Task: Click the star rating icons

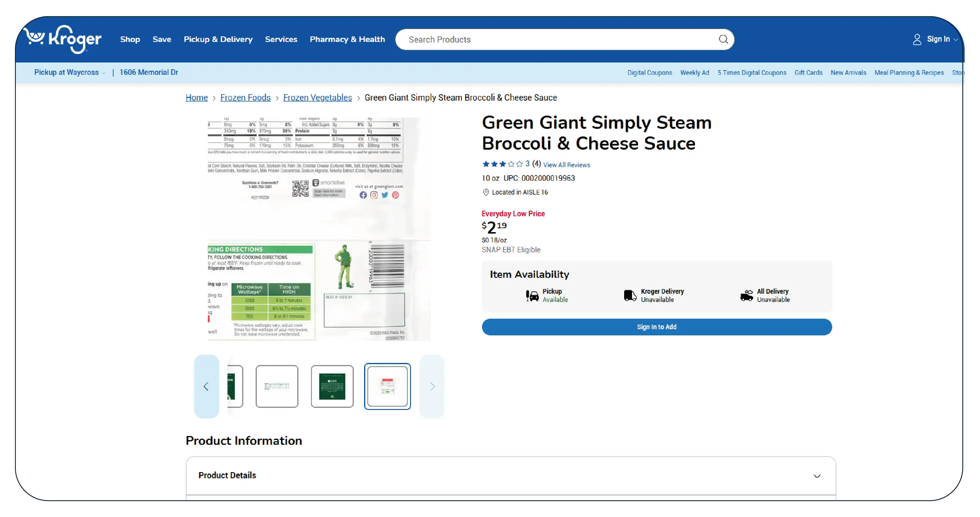Action: coord(502,164)
